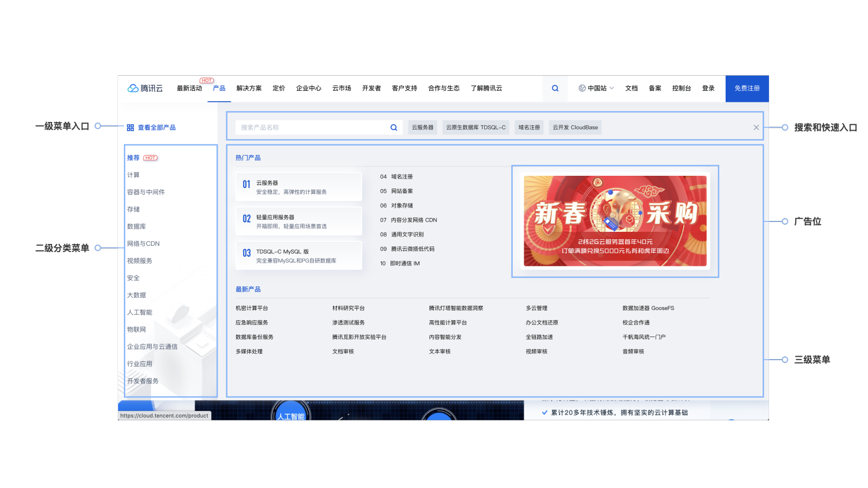Click 07 内容分发网络 CDN link

coord(409,220)
